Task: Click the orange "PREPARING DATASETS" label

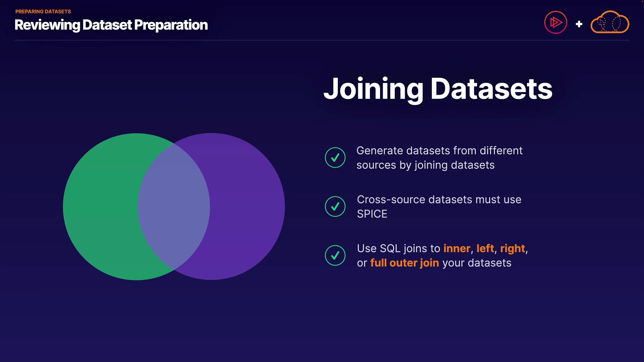Action: (43, 12)
